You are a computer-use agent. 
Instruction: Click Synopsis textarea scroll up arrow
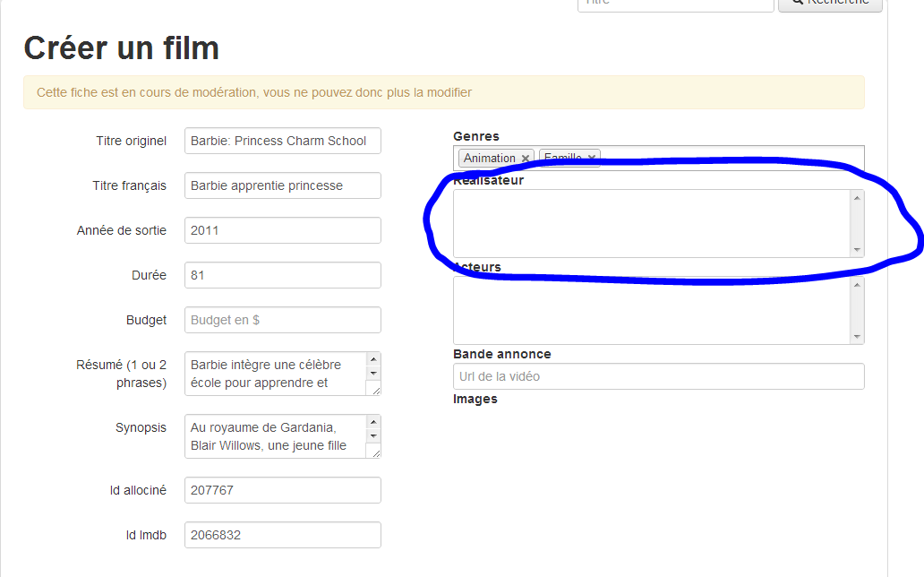(x=373, y=422)
